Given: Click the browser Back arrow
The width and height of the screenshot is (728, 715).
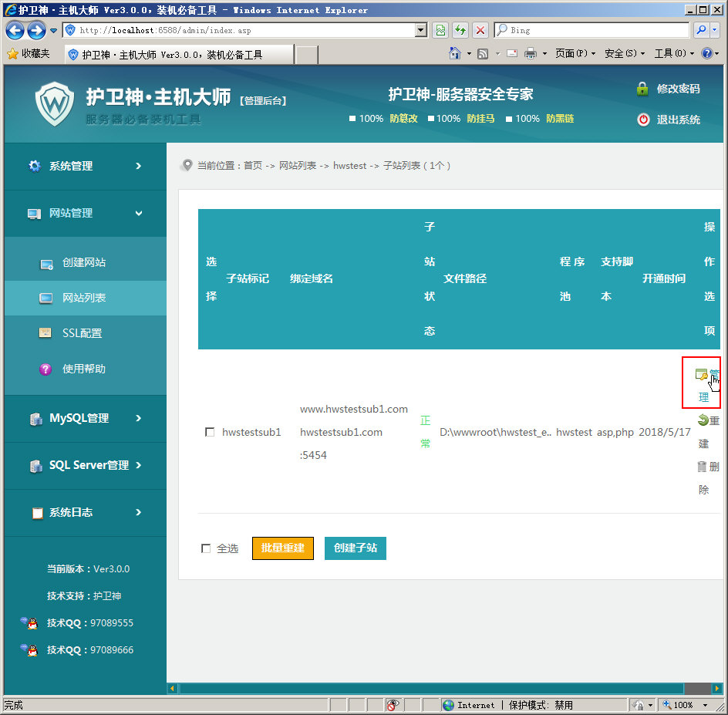Looking at the screenshot, I should tap(15, 30).
